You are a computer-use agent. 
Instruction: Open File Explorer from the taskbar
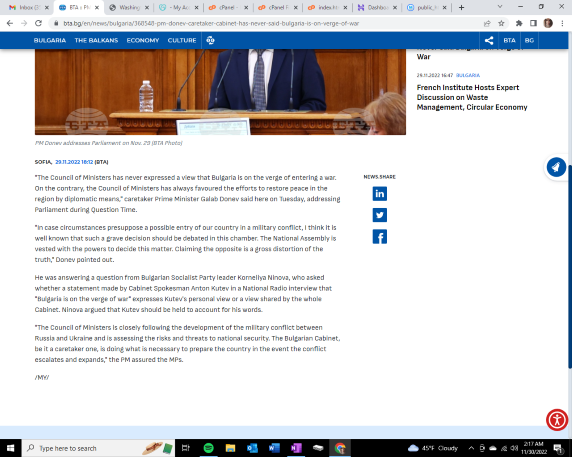click(230, 448)
